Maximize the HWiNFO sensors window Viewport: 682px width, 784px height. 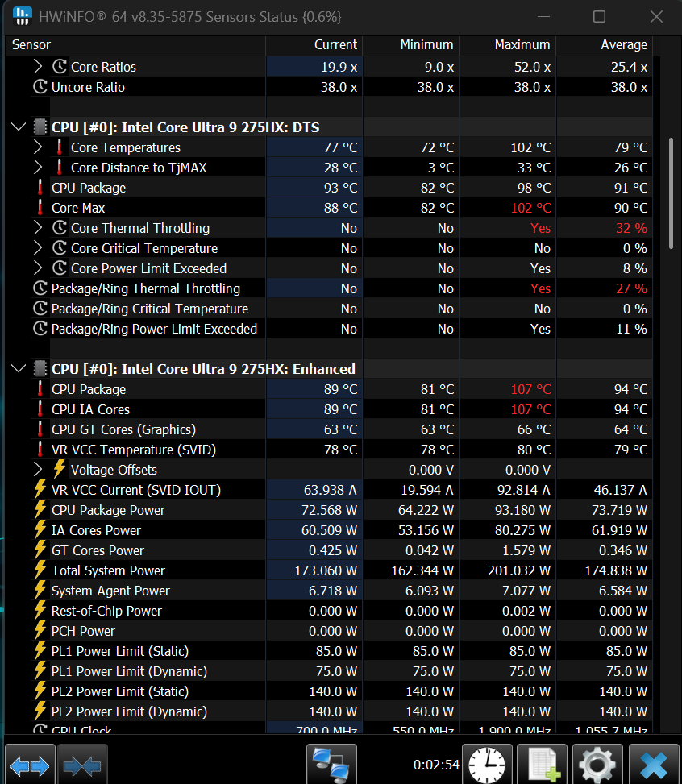click(x=599, y=16)
